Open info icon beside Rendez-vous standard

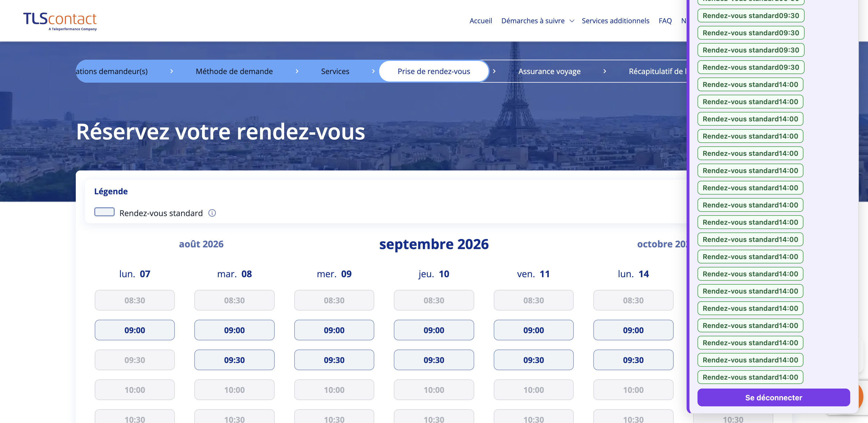point(212,213)
